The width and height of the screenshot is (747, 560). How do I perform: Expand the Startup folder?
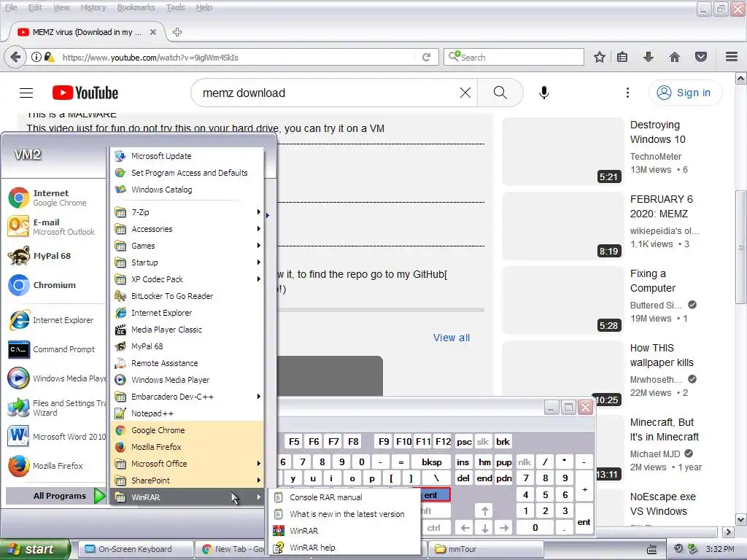187,262
